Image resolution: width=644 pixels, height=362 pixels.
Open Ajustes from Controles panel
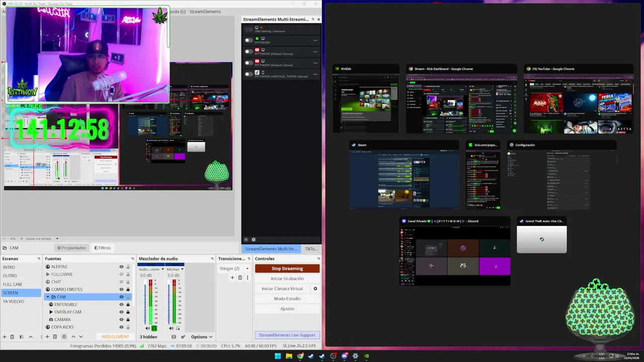(287, 309)
